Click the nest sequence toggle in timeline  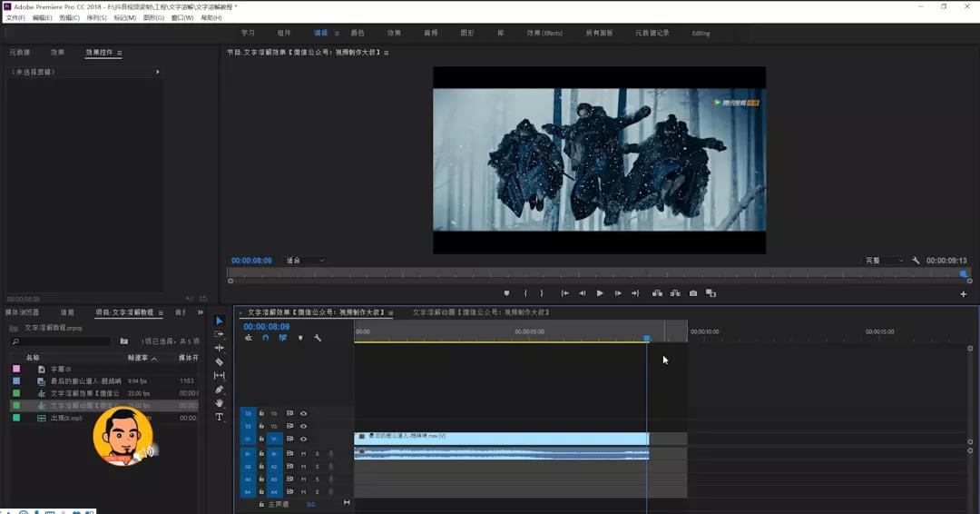248,338
